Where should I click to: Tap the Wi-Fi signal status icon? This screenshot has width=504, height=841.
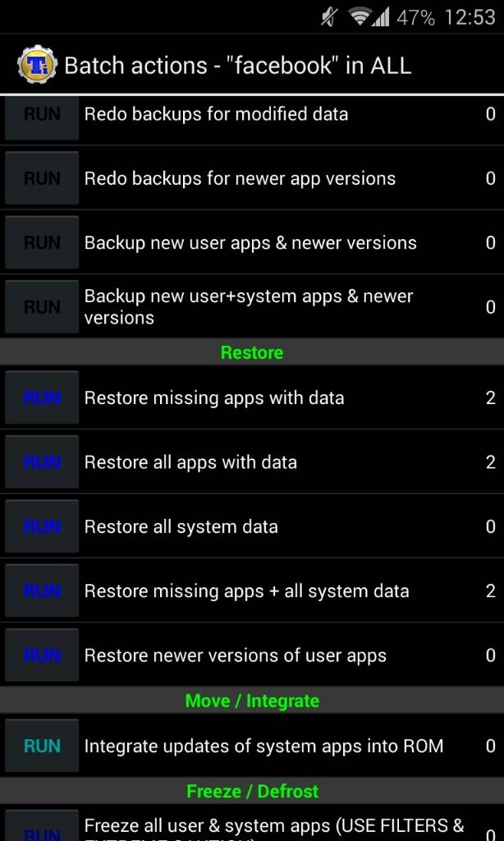tap(360, 17)
